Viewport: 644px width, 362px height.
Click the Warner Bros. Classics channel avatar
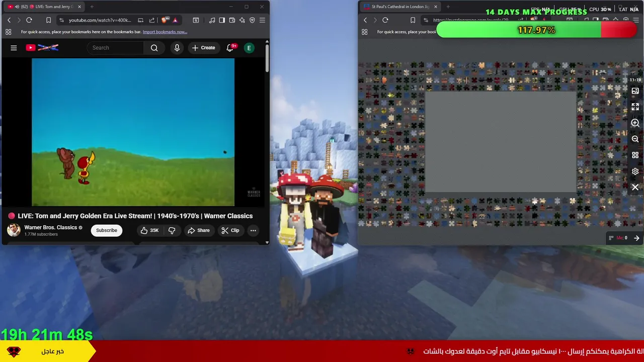pyautogui.click(x=14, y=230)
